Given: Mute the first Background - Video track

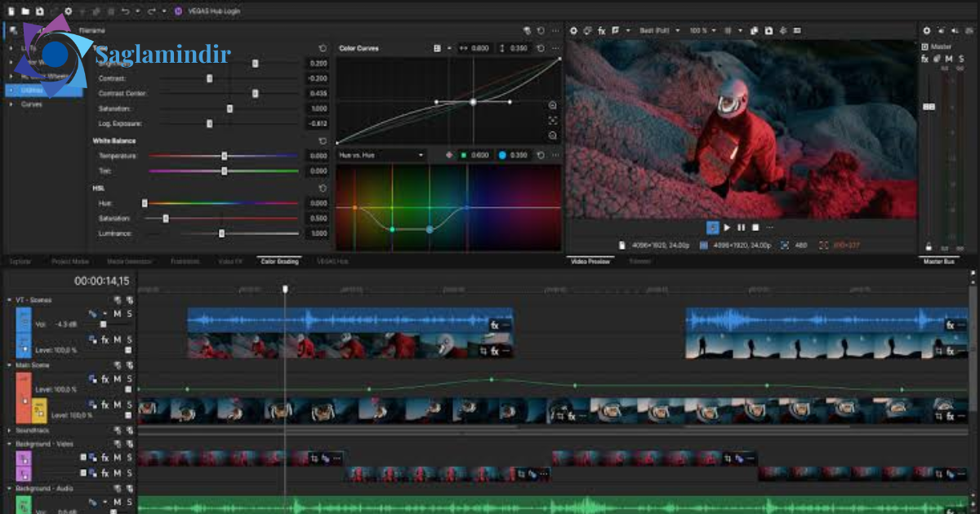Looking at the screenshot, I should pyautogui.click(x=117, y=458).
